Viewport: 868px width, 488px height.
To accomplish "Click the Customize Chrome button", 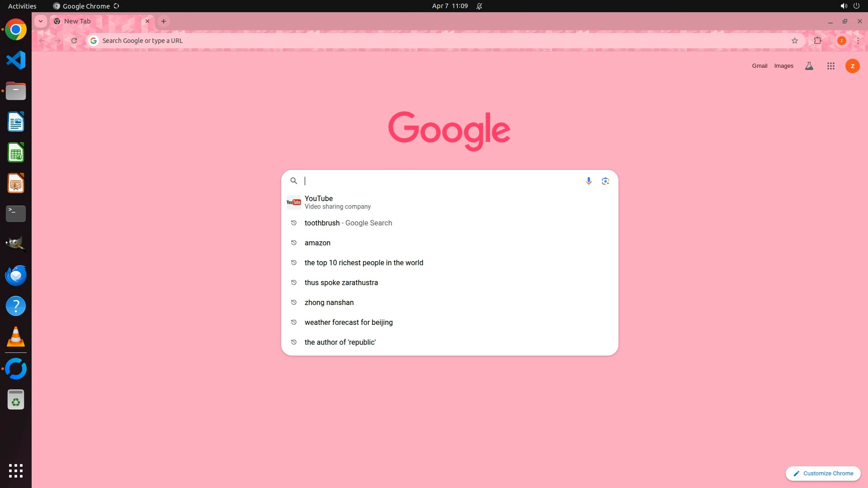I will [823, 473].
